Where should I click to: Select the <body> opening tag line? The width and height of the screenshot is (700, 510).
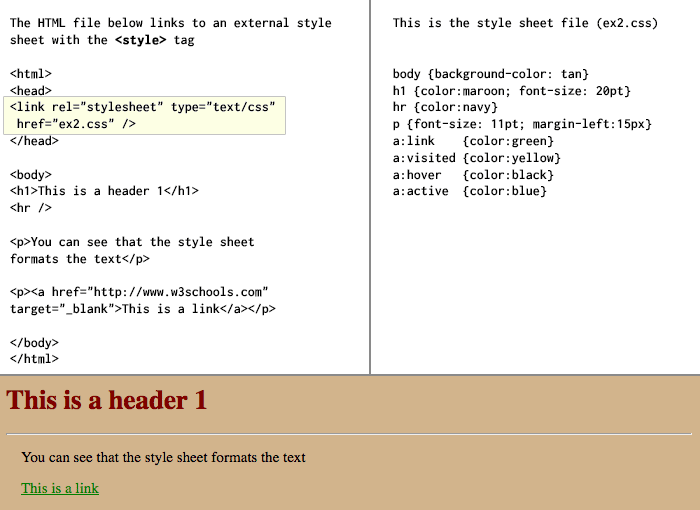(31, 175)
